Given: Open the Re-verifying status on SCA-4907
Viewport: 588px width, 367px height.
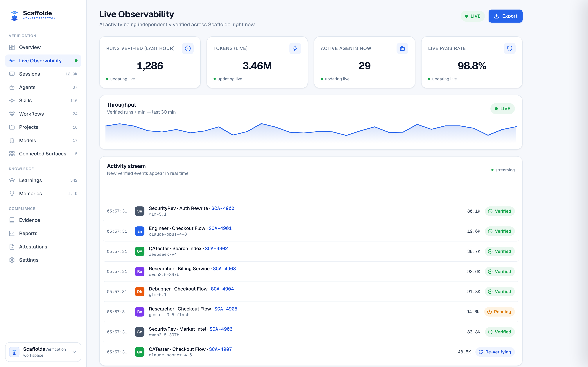Looking at the screenshot, I should tap(495, 352).
